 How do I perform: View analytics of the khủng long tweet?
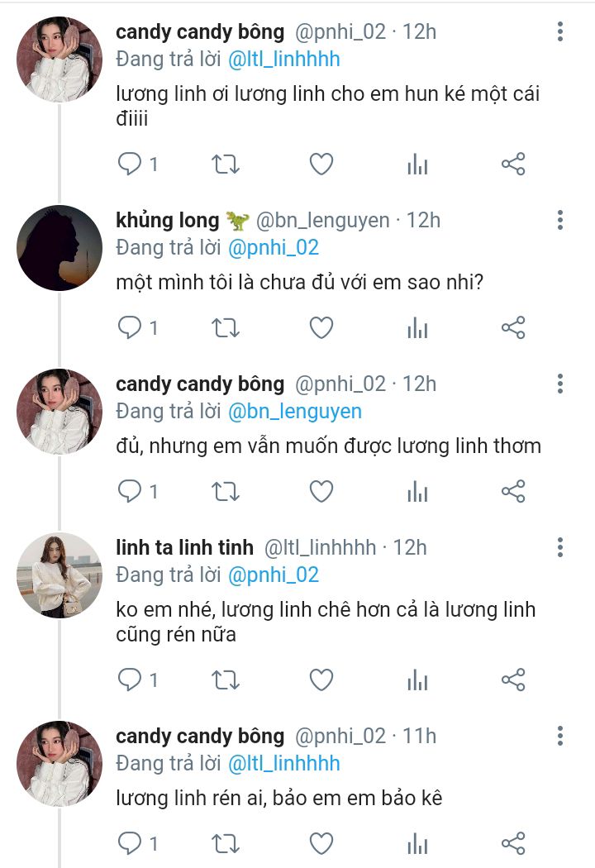(x=417, y=327)
